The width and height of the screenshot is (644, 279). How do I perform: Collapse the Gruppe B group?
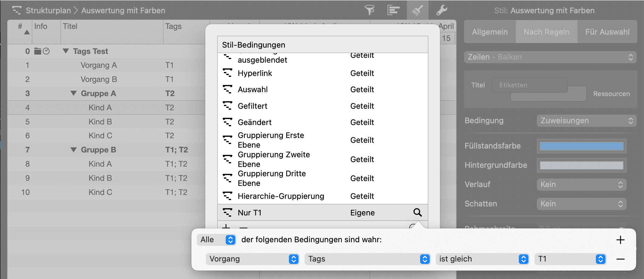pos(73,150)
